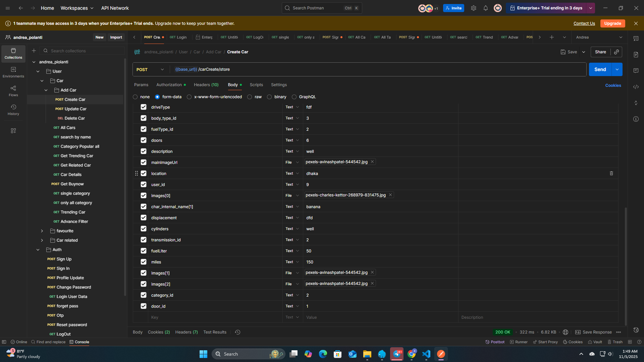This screenshot has width=644, height=362.
Task: Click the settings gear icon in header
Action: [474, 8]
